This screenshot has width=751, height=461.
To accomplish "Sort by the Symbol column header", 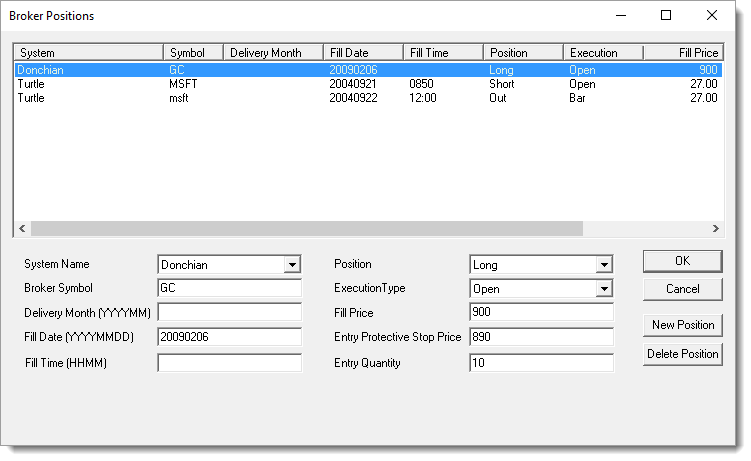I will tap(192, 52).
